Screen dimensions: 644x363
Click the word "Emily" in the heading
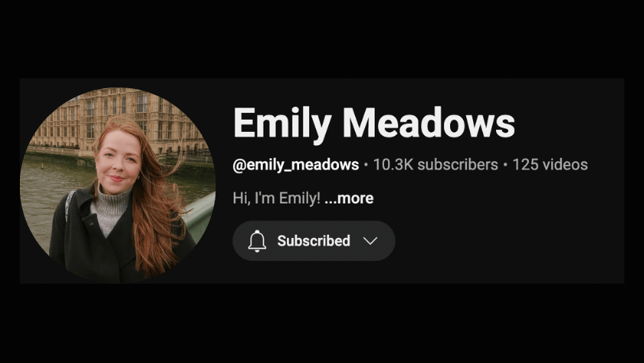[282, 124]
